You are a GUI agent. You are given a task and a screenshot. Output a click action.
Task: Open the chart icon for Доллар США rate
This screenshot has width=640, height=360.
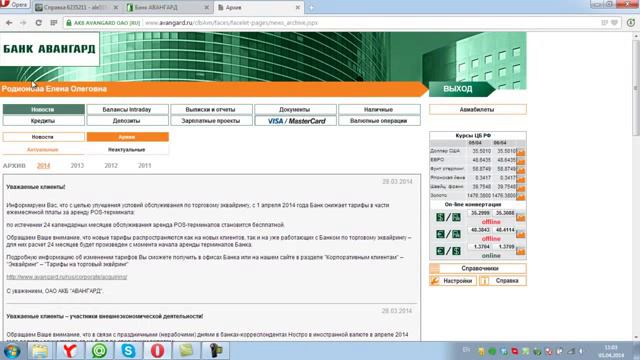pyautogui.click(x=521, y=152)
